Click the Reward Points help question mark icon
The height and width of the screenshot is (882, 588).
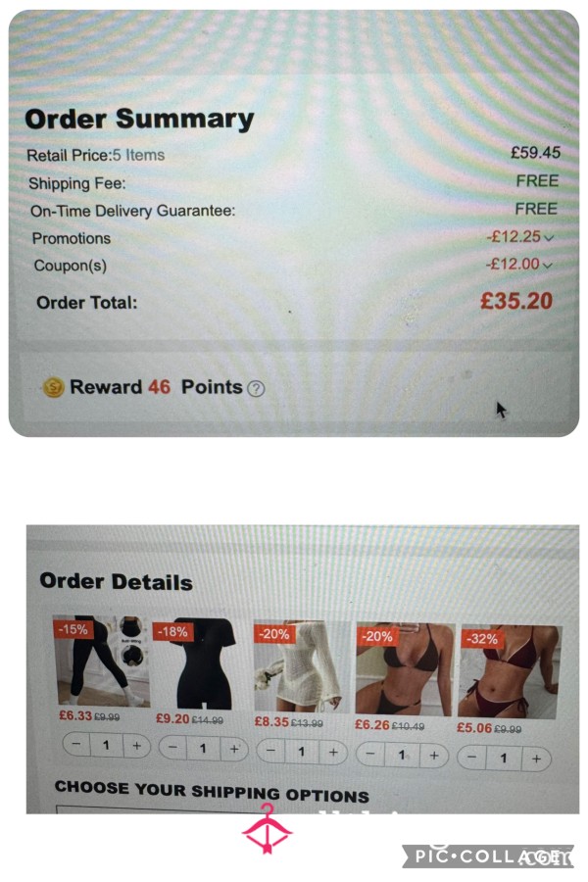pyautogui.click(x=256, y=389)
